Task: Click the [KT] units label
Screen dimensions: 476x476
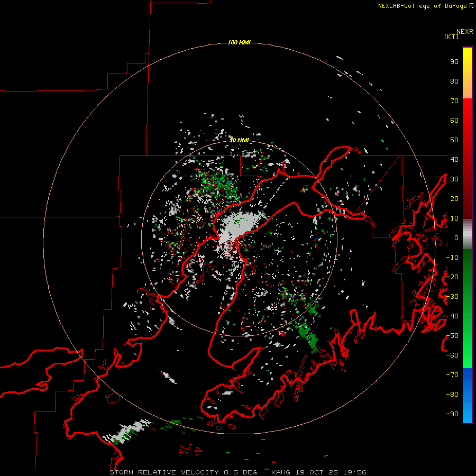Action: coord(452,36)
